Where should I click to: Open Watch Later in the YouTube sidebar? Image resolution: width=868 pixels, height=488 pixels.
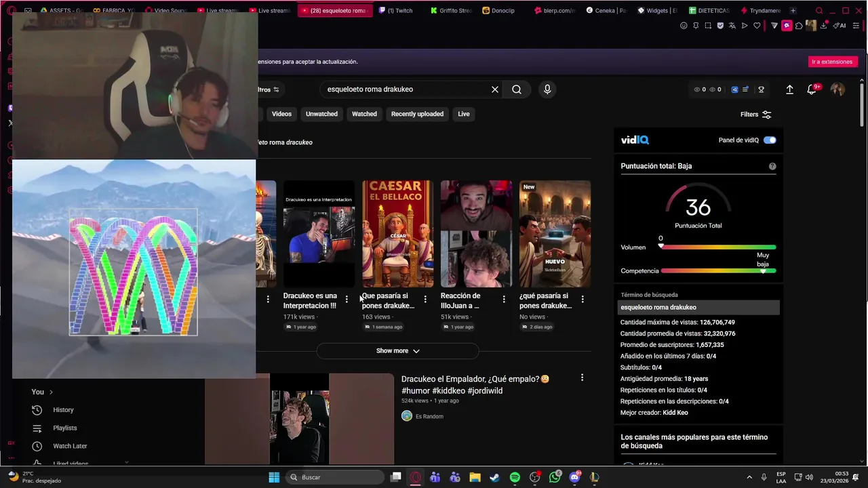(70, 446)
